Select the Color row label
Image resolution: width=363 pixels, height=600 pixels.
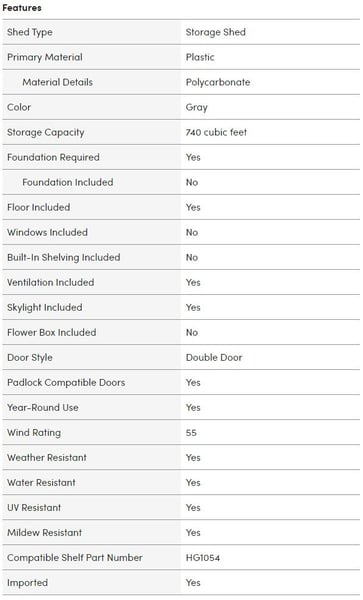[x=19, y=107]
